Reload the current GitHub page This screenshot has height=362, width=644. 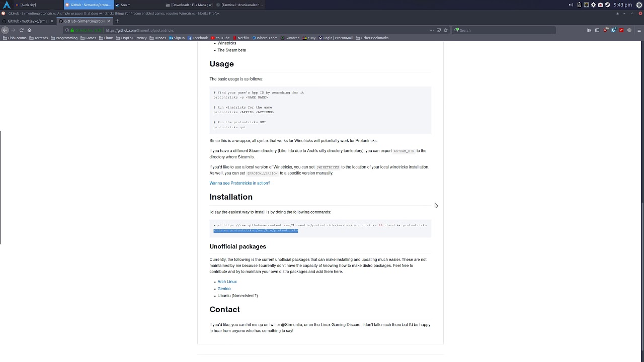click(x=21, y=30)
